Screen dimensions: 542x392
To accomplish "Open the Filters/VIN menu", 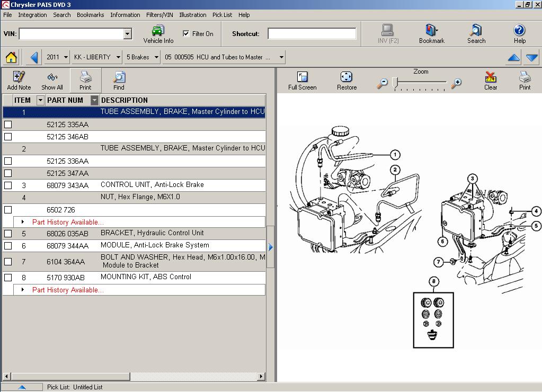I will click(159, 15).
